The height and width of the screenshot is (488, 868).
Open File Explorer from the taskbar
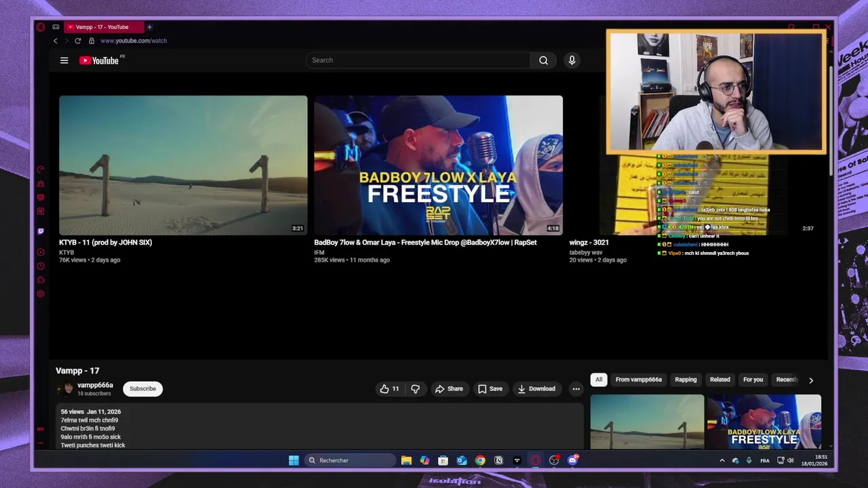click(x=406, y=460)
